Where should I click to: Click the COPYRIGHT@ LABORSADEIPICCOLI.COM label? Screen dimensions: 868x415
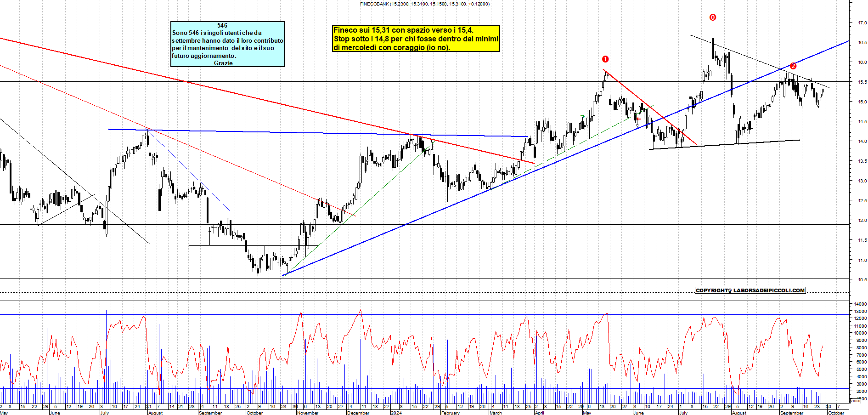pos(750,290)
